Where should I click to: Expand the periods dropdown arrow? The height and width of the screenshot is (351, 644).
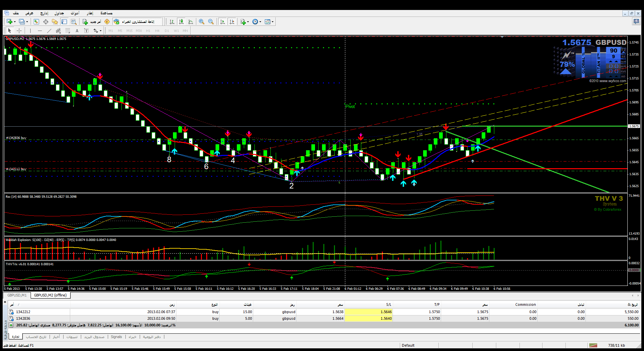[260, 22]
